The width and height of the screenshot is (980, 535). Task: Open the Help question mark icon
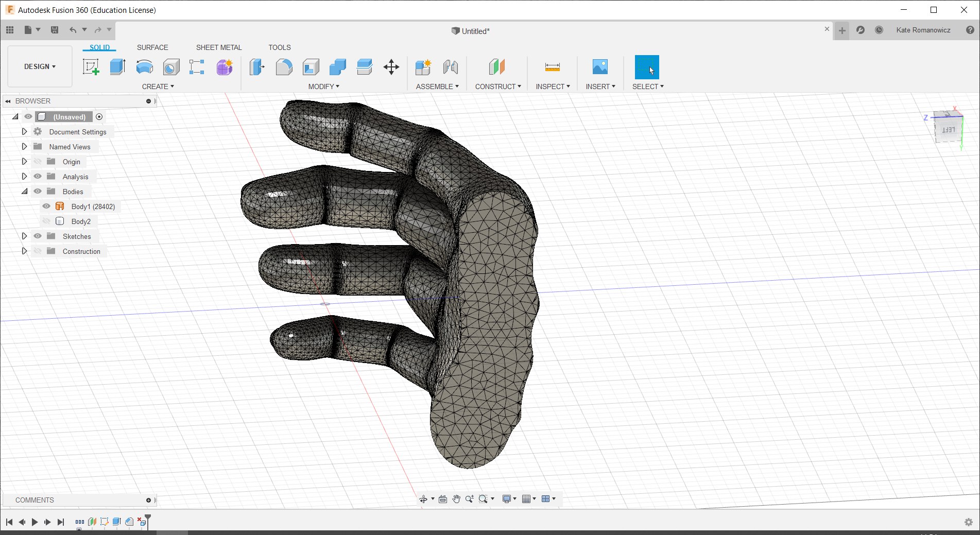[970, 30]
